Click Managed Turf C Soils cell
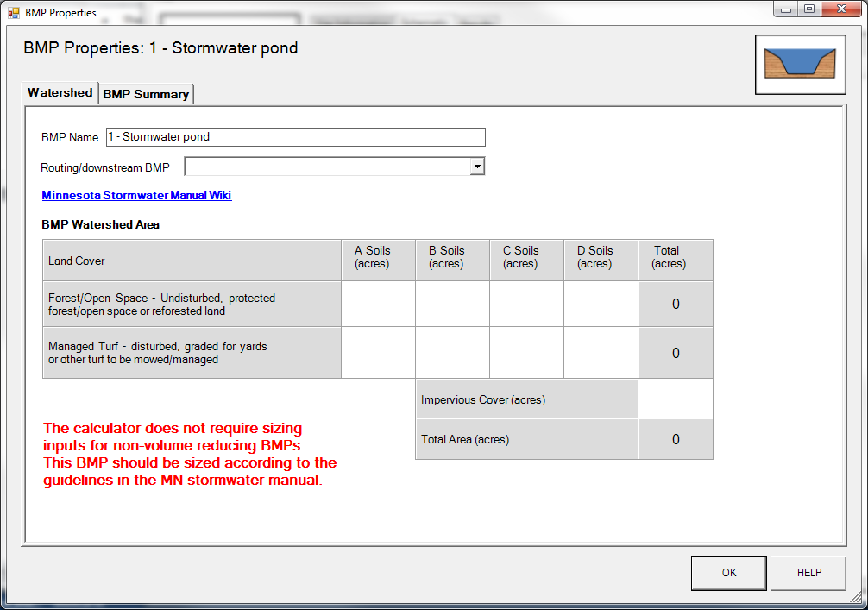The width and height of the screenshot is (868, 610). 526,352
